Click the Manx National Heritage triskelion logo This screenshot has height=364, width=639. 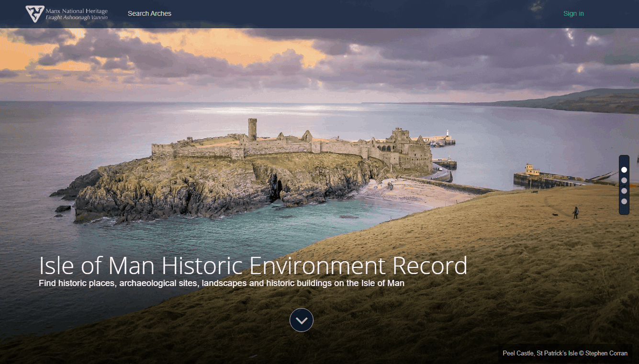(x=34, y=14)
